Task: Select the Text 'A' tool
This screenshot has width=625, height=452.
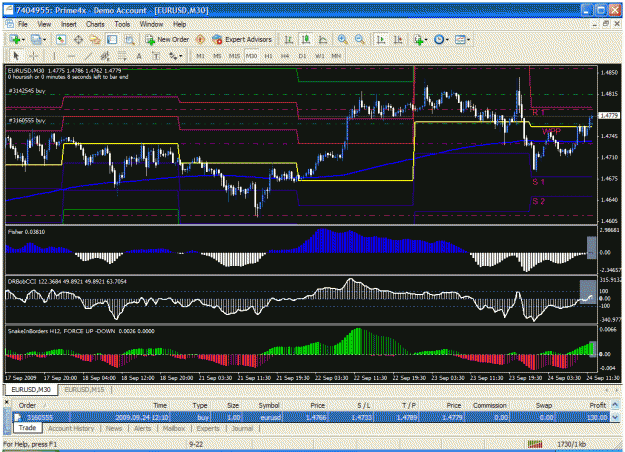Action: [139, 56]
